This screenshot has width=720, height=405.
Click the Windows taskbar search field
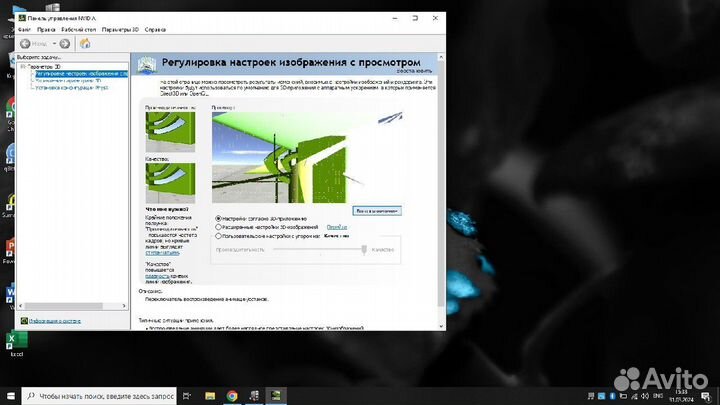click(x=99, y=396)
